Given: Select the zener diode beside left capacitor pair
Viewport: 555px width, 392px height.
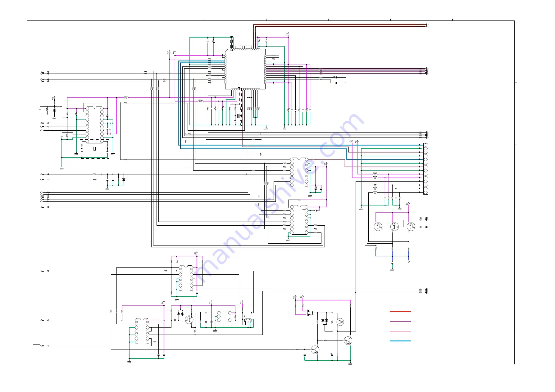Looking at the screenshot, I should tap(54, 110).
